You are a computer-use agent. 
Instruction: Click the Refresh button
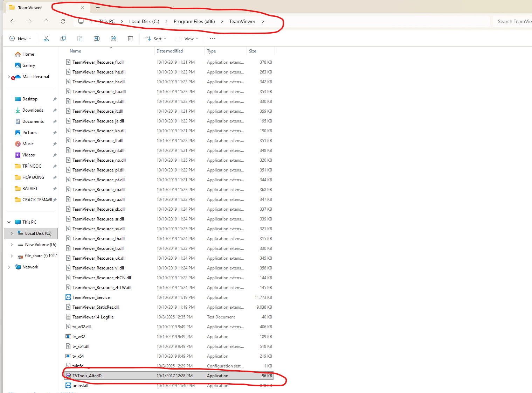63,21
